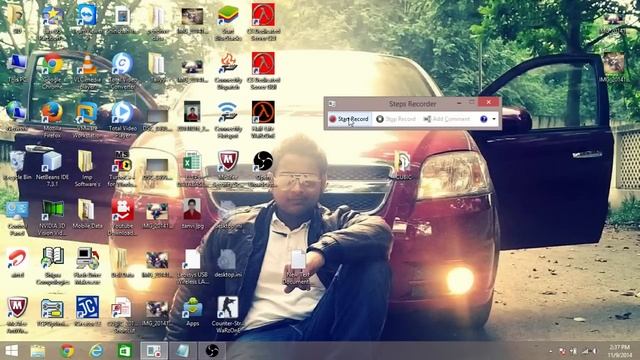The width and height of the screenshot is (640, 360).
Task: Select the CUBIC desktop icon
Action: (402, 166)
